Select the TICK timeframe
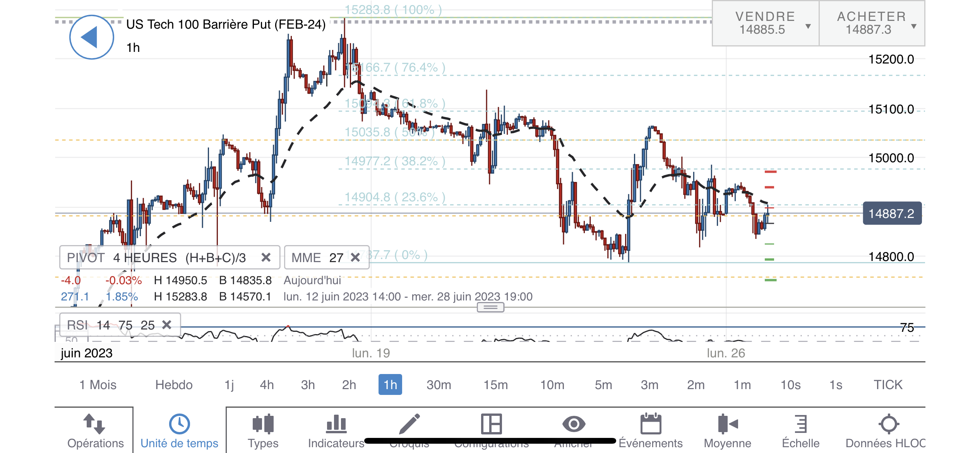980x453 pixels. pos(888,385)
